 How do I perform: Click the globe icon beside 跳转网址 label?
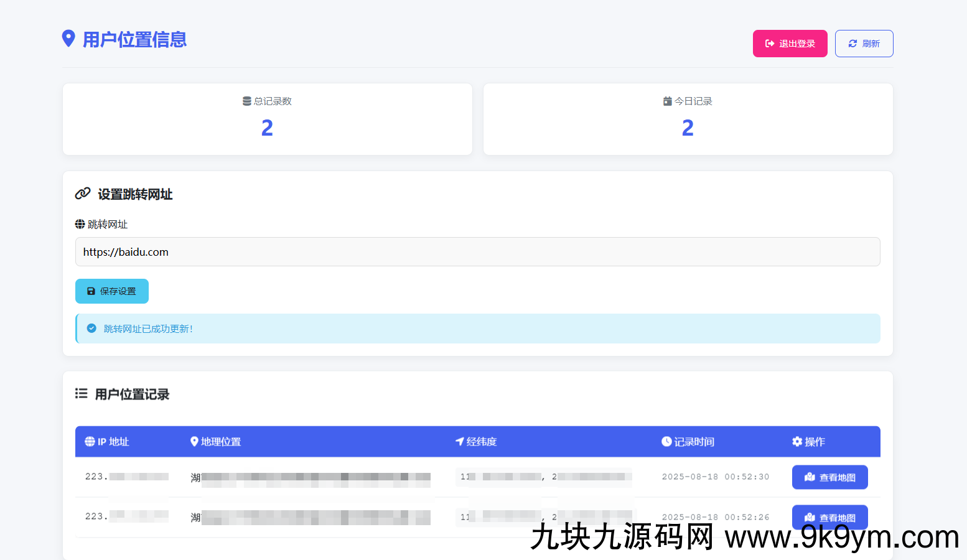(x=80, y=224)
